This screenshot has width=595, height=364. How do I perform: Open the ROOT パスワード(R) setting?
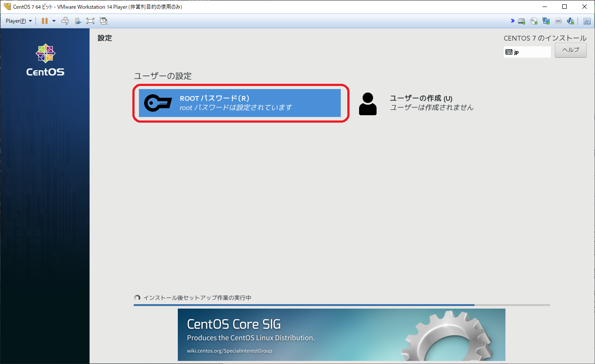click(x=240, y=103)
